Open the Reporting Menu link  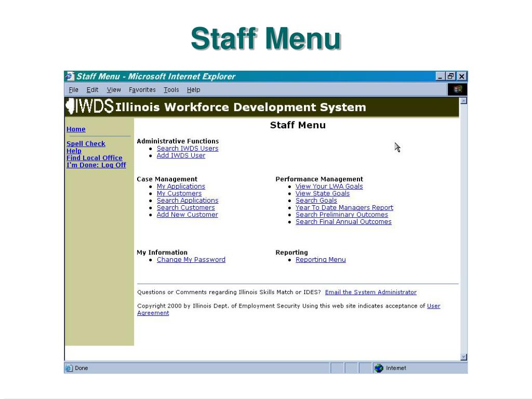(321, 260)
